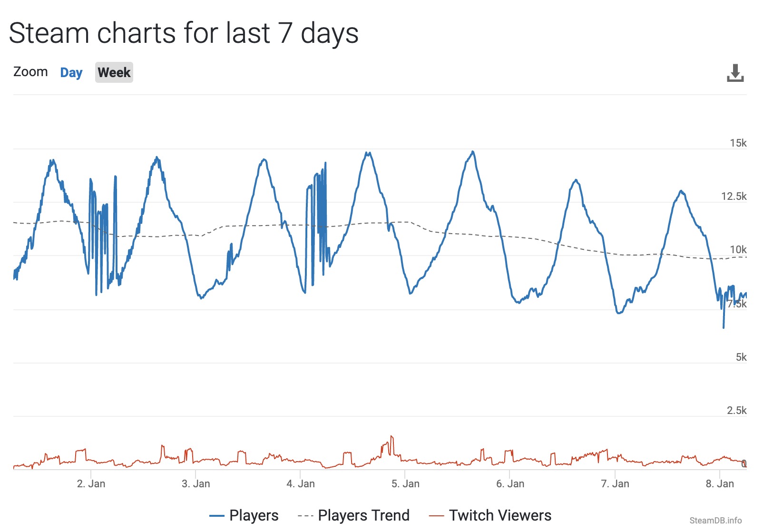Click the "Steam charts for last 7 days" heading
Viewport: 783px width, 532px height.
[184, 33]
